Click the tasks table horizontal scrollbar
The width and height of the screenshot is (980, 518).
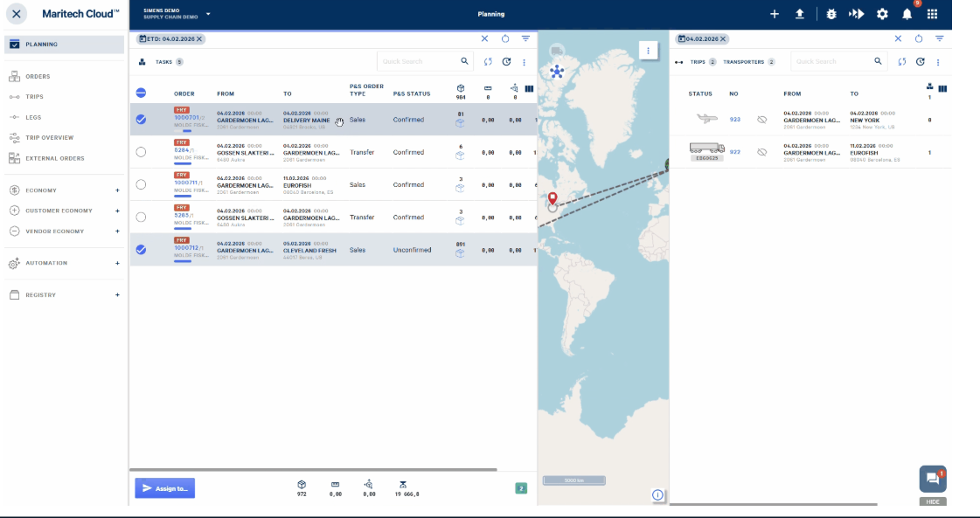[x=313, y=469]
